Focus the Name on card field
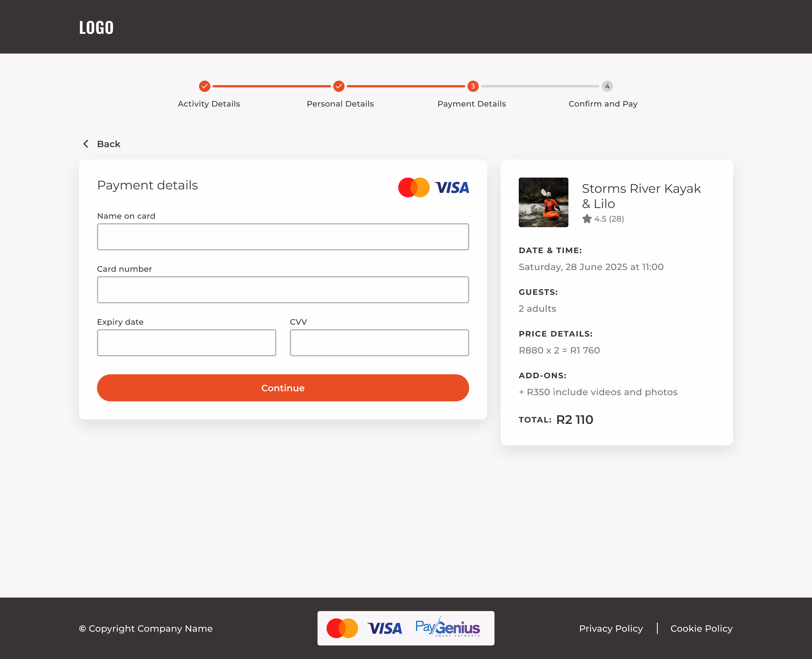Screen dimensions: 812x659 (283, 237)
